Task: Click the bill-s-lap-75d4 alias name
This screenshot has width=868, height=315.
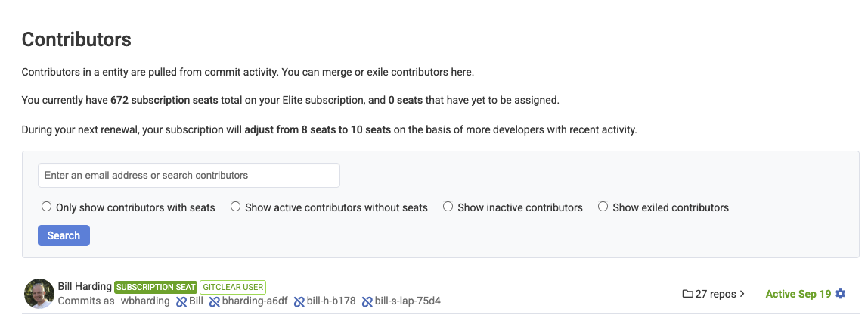Action: (408, 301)
